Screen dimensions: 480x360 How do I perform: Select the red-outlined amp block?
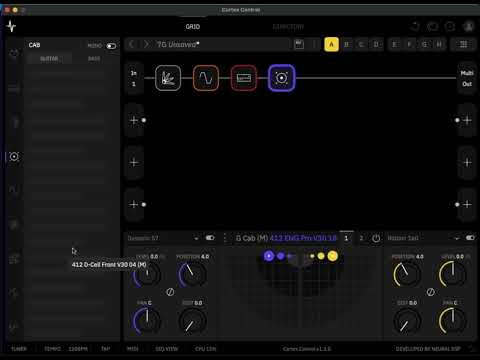(x=244, y=78)
